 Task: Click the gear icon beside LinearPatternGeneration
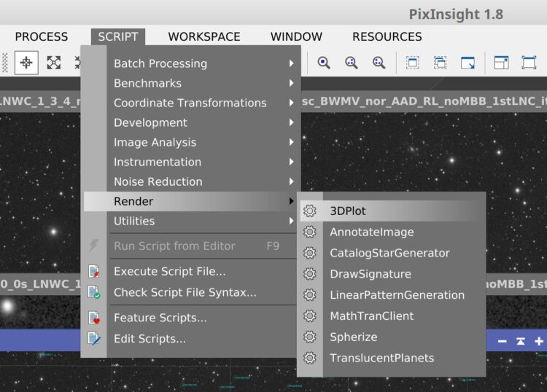point(309,295)
